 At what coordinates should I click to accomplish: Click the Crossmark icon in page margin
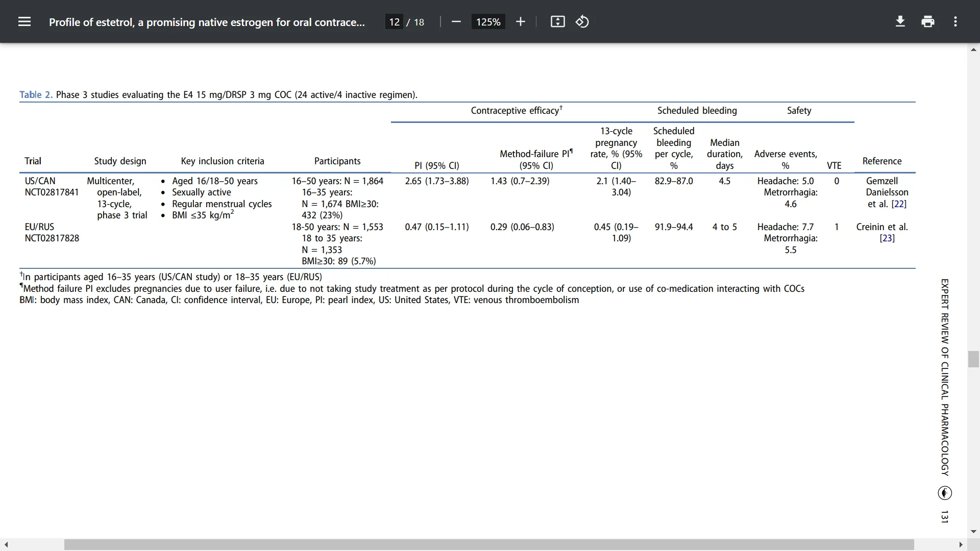(x=945, y=493)
